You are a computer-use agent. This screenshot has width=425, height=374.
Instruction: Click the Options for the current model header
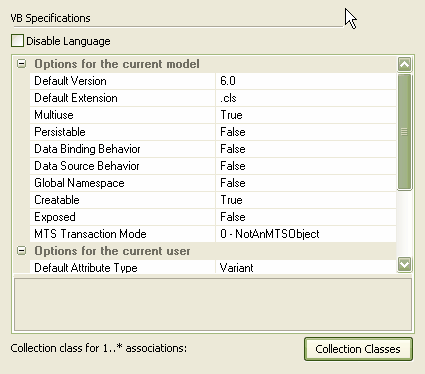117,64
